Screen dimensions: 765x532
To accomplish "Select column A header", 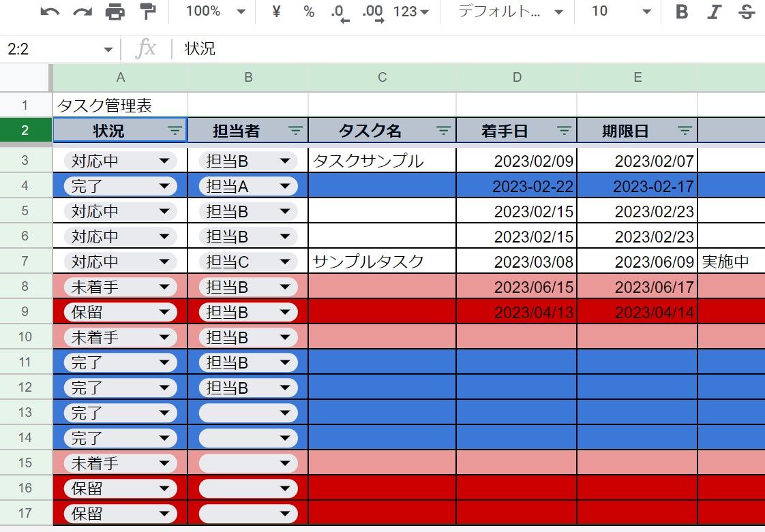I will [x=120, y=77].
